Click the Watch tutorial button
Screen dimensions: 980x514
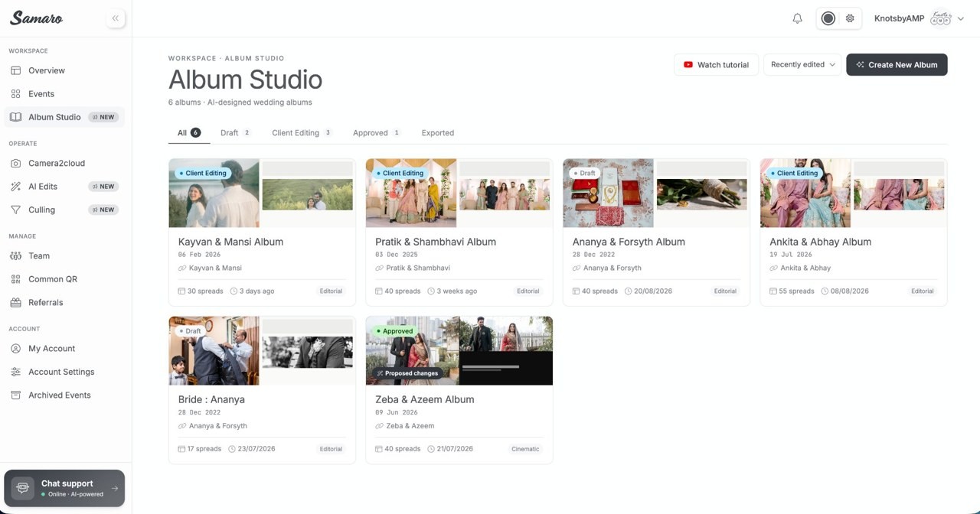pos(716,64)
